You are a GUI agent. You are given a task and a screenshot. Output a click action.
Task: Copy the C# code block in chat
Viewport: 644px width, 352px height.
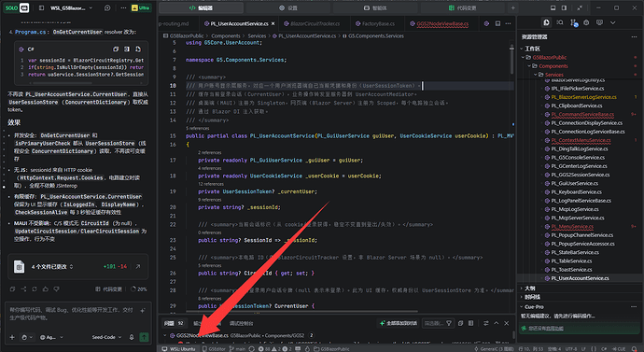(116, 49)
